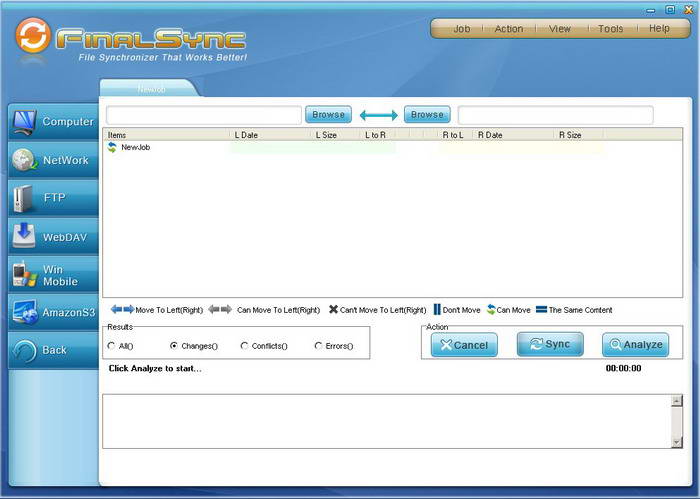Click the NetWork sidebar label
The height and width of the screenshot is (499, 700).
[x=66, y=160]
